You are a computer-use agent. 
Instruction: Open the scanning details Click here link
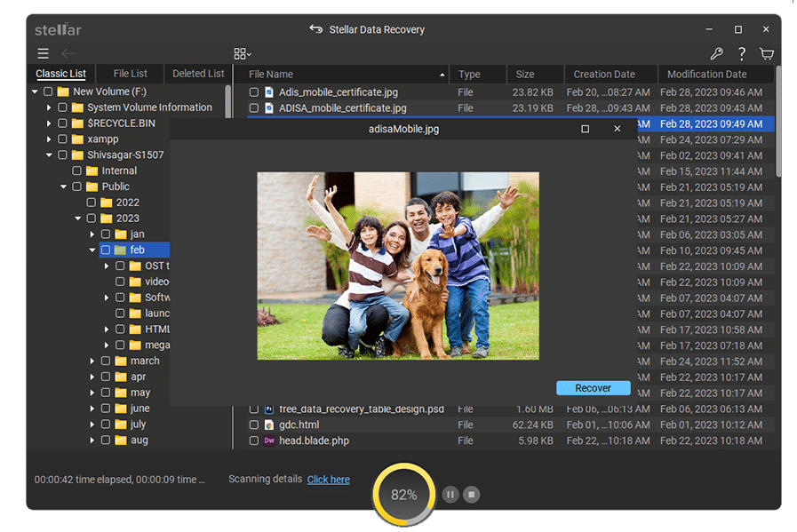328,480
